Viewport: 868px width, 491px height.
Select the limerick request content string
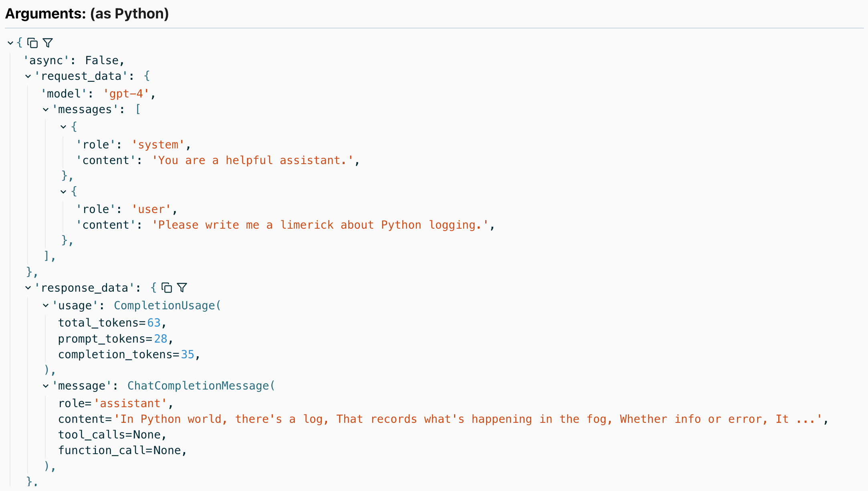pos(321,225)
